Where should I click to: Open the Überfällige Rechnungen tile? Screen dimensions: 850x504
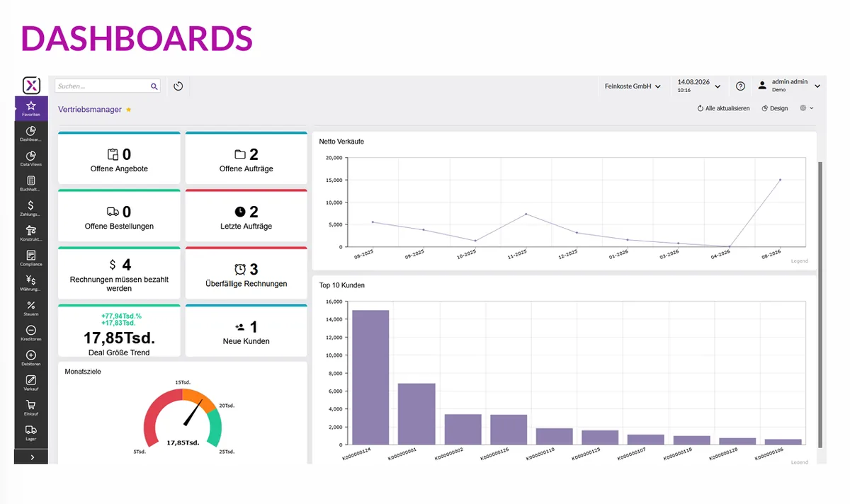coord(246,274)
